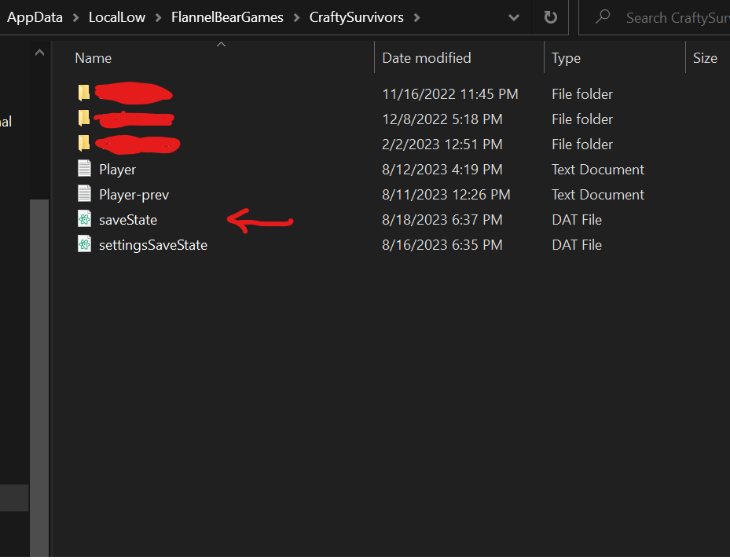Click the navigation pane scrollbar up arrow
Viewport: 730px width, 560px height.
click(x=39, y=53)
